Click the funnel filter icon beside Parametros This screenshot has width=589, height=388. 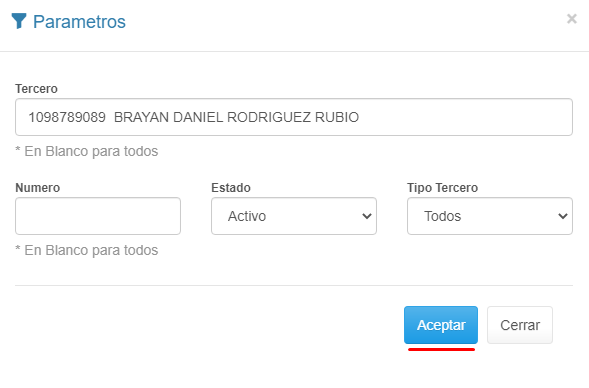(x=19, y=21)
